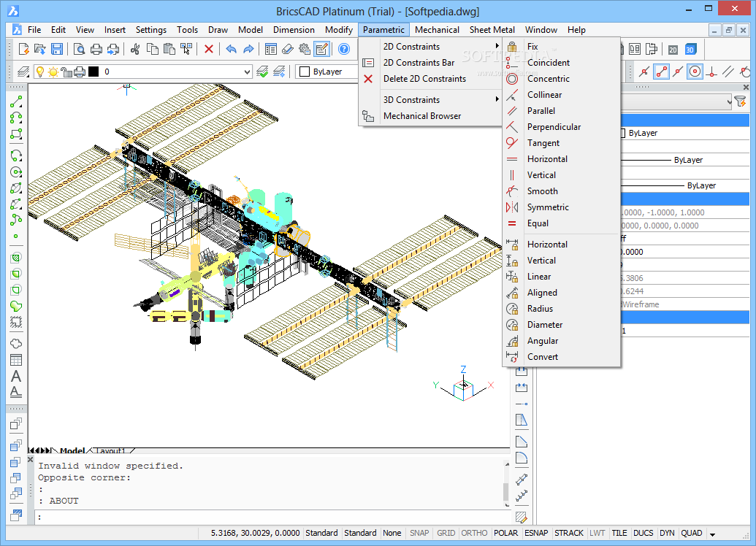Image resolution: width=756 pixels, height=546 pixels.
Task: Open the status bar options arrow
Action: [712, 534]
